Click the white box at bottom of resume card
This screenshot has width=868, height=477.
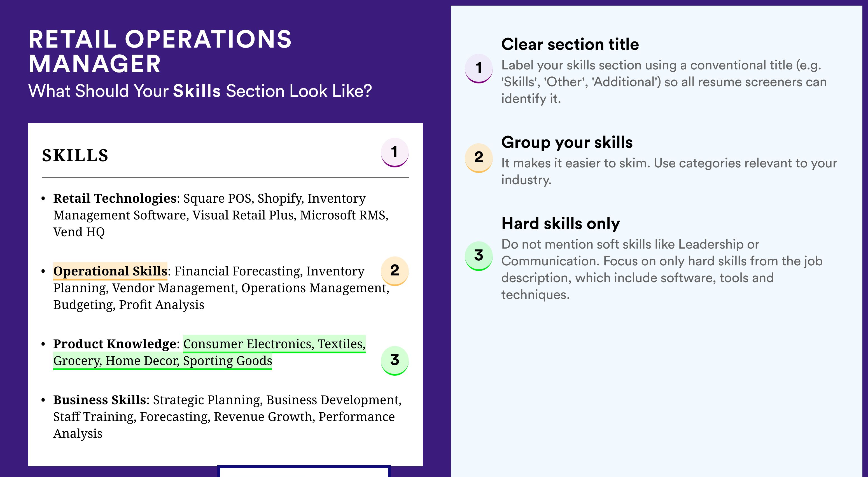304,472
